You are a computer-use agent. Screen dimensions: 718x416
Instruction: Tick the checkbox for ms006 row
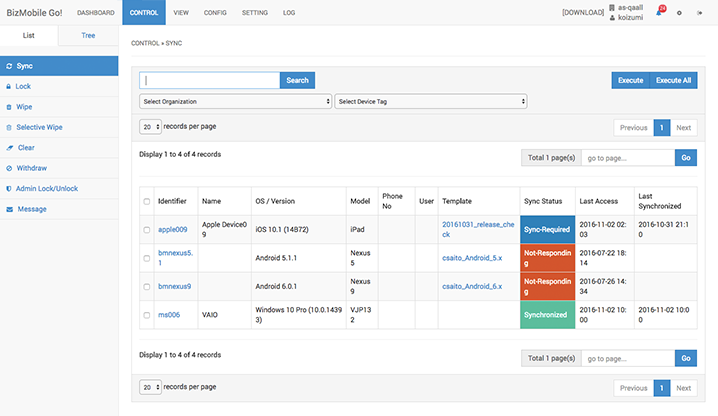(x=147, y=315)
